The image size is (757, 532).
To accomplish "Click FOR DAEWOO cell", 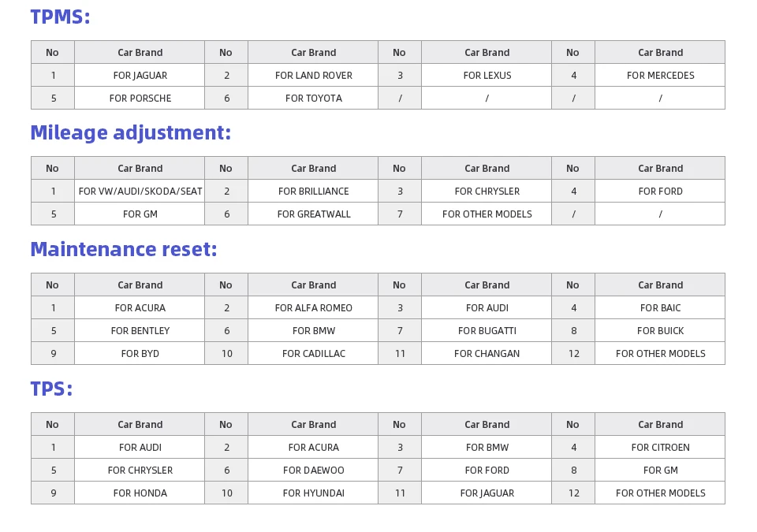I will click(x=313, y=471).
